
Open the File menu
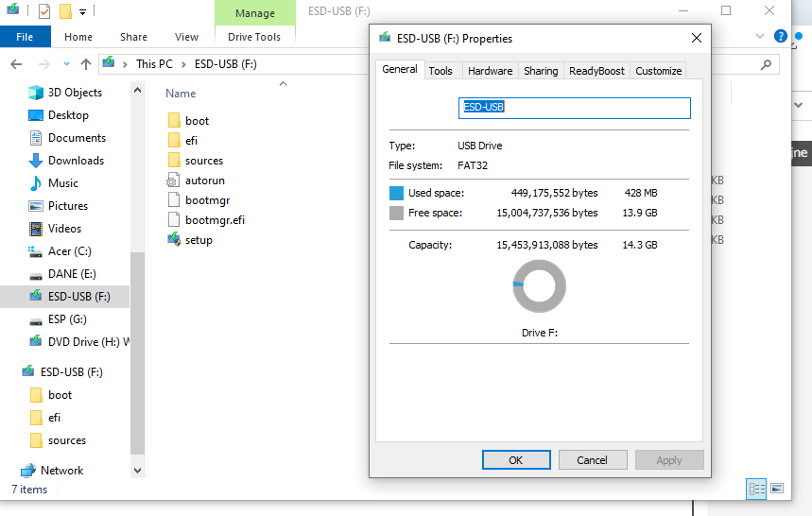click(x=25, y=37)
